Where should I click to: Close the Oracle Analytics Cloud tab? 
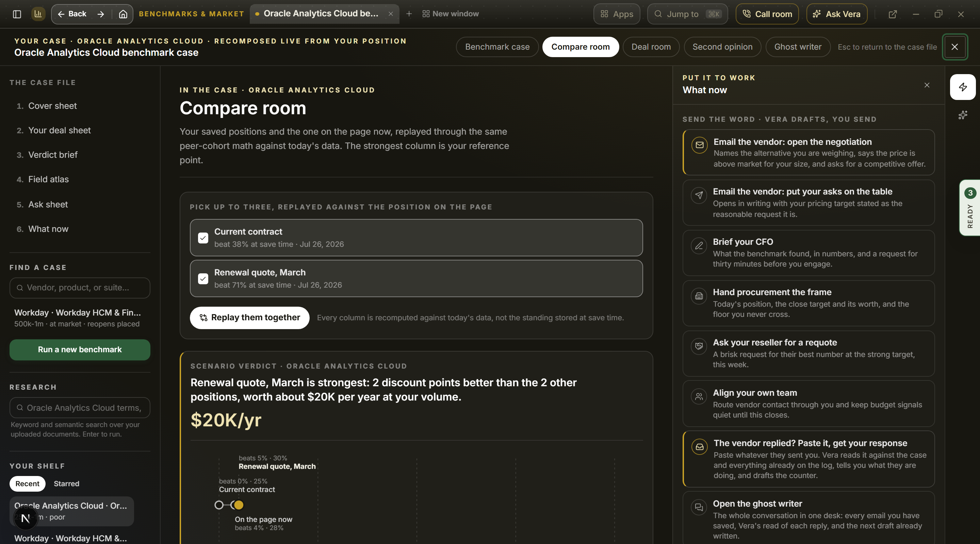coord(391,14)
